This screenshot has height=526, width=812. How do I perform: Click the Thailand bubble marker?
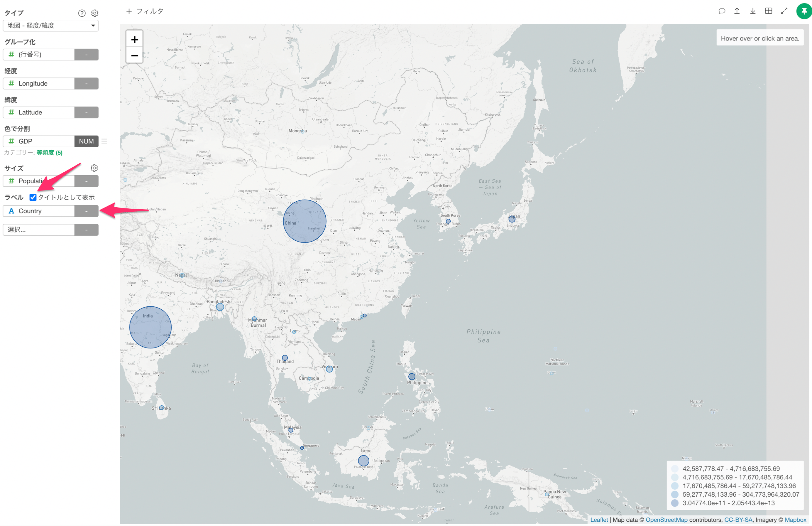(x=285, y=358)
